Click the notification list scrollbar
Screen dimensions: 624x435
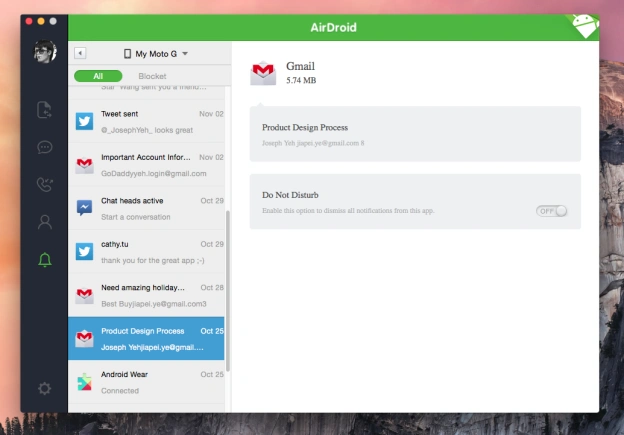click(228, 291)
